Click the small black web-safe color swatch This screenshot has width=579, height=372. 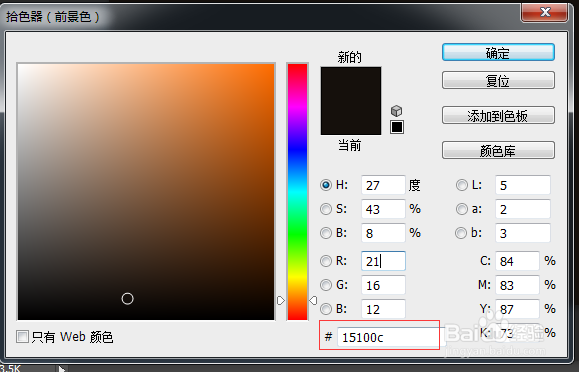pyautogui.click(x=397, y=127)
